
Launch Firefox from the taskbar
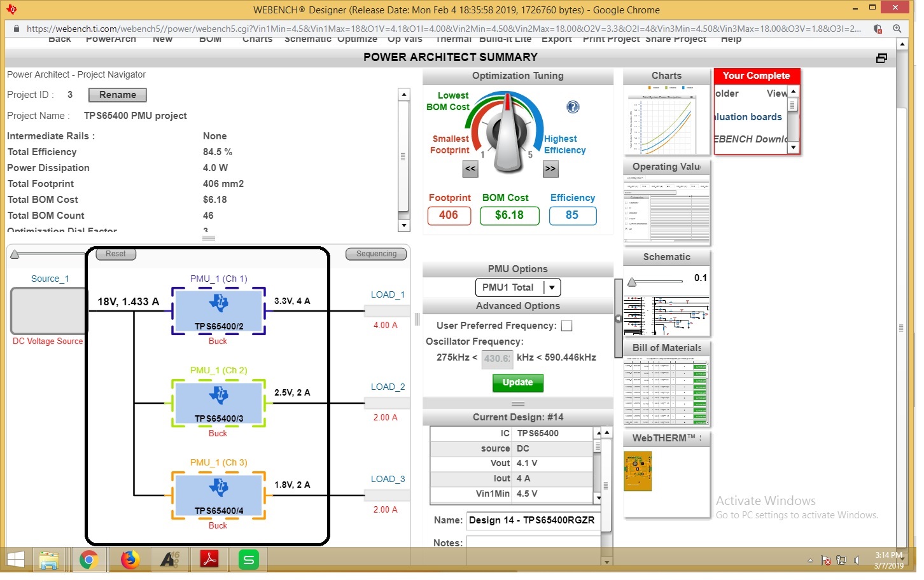point(130,560)
